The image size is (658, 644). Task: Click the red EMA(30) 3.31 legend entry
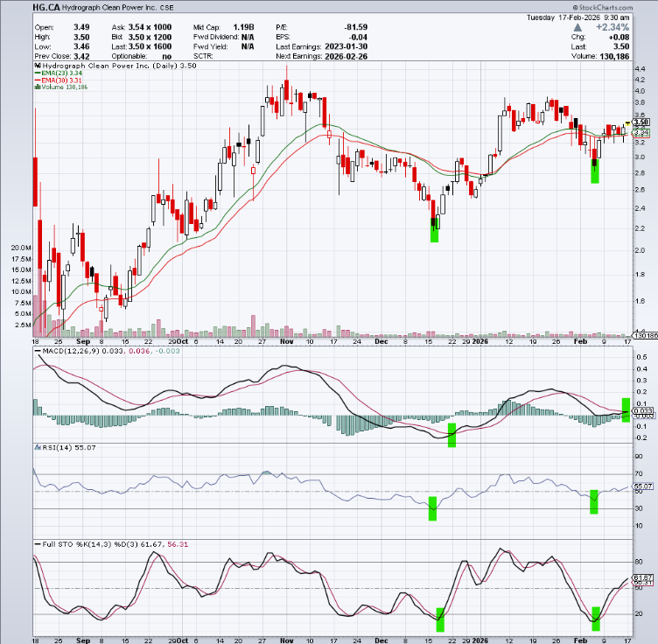59,80
